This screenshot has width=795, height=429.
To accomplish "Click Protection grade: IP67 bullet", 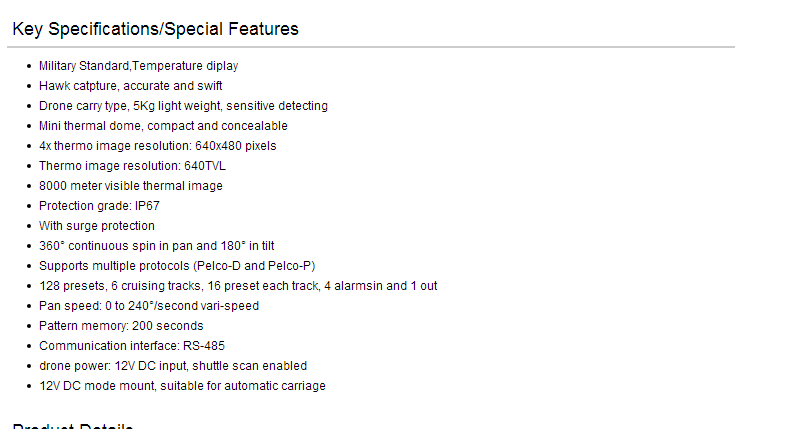I will [x=99, y=206].
